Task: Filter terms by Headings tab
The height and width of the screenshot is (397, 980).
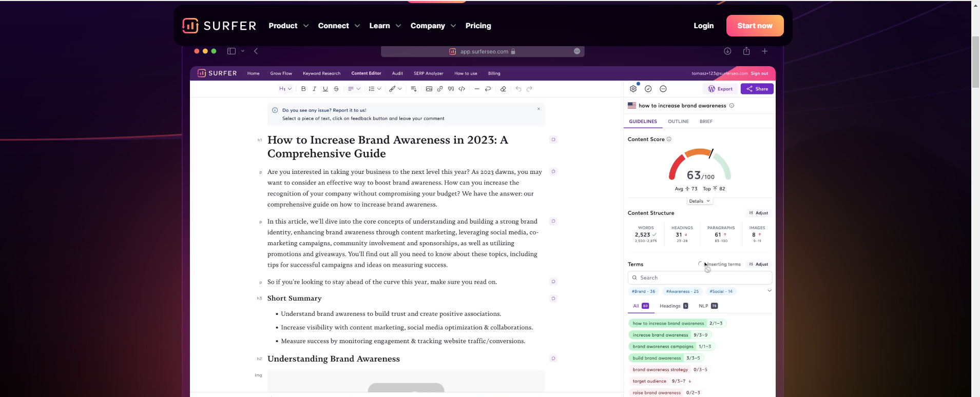Action: [674, 306]
